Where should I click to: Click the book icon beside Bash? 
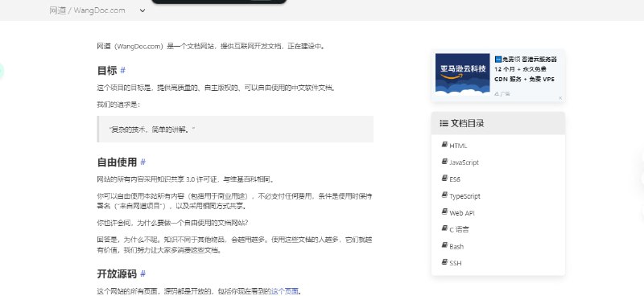444,245
